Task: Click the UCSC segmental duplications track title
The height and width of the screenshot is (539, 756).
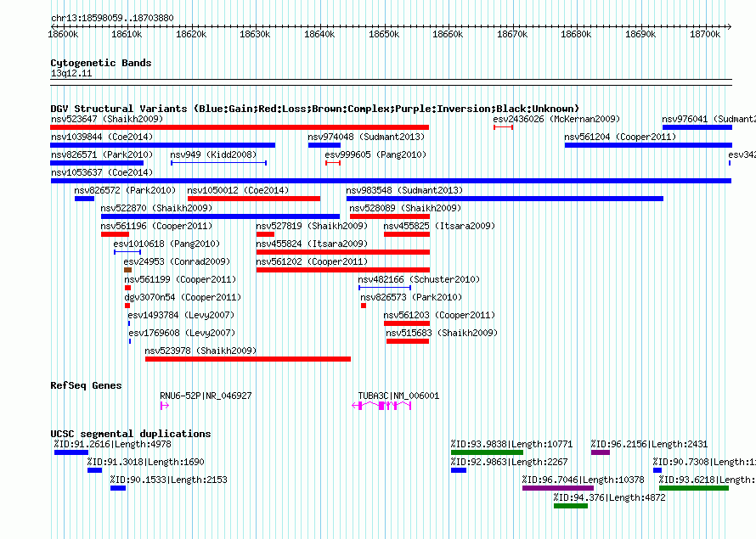Action: pyautogui.click(x=131, y=434)
